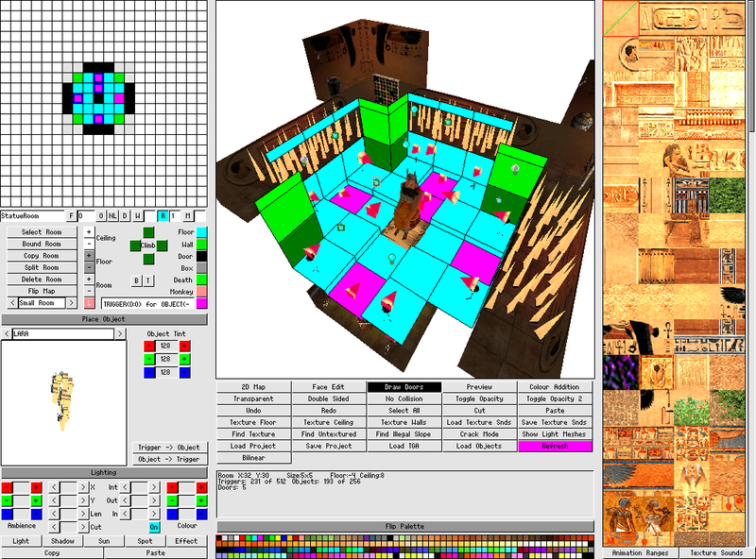Click the T button beside B
This screenshot has width=756, height=559.
(148, 280)
